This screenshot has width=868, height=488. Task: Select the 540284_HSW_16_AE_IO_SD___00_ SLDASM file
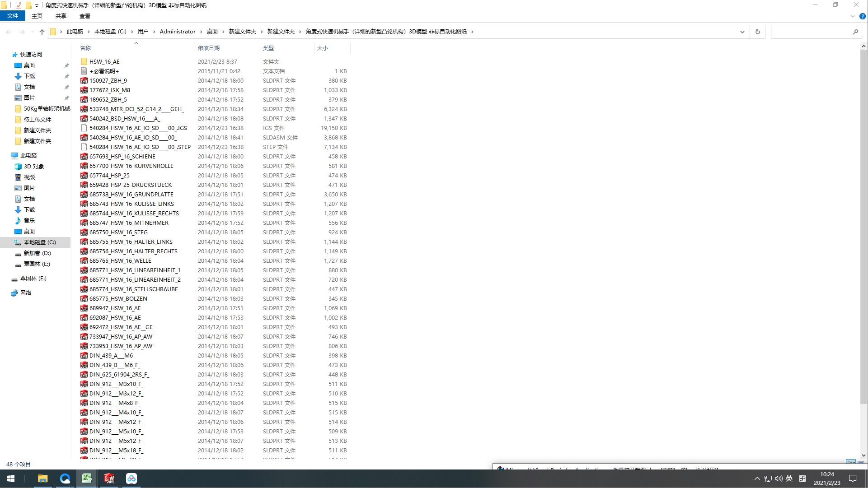coord(133,138)
